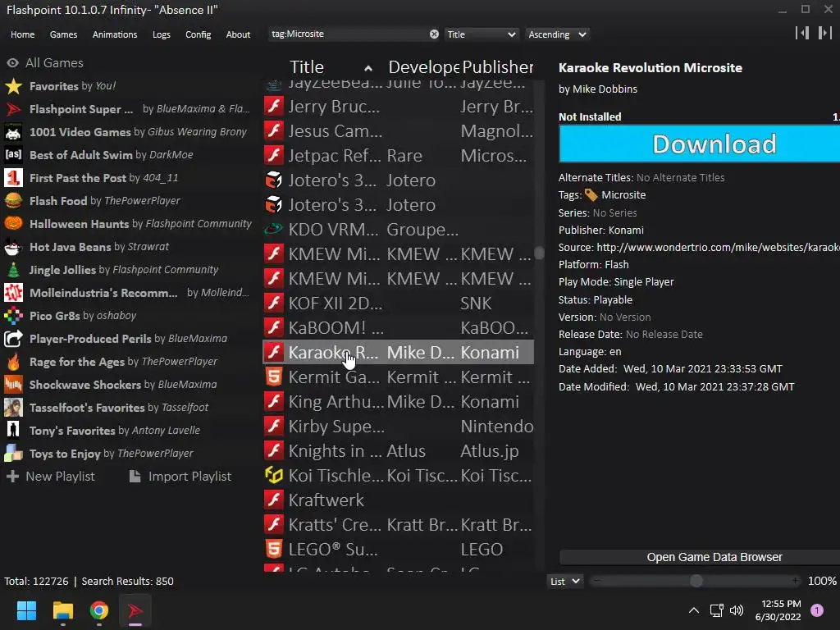
Task: Open First Past the Post playlist icon
Action: 13,178
